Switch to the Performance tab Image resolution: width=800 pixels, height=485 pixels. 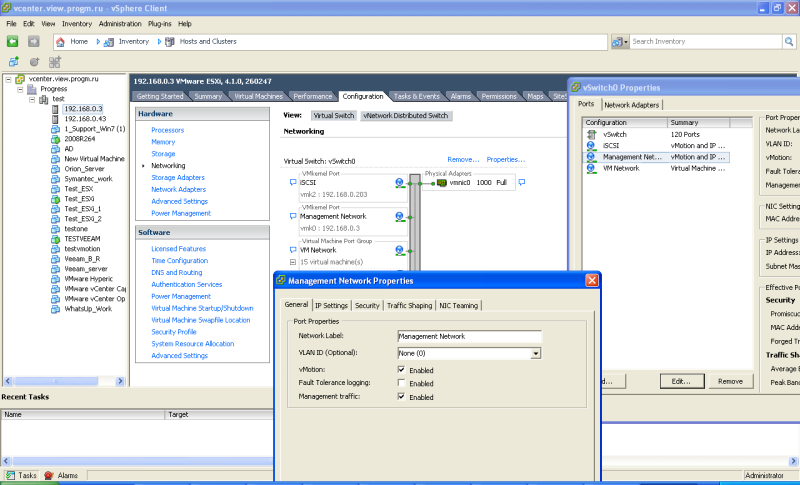(x=313, y=96)
